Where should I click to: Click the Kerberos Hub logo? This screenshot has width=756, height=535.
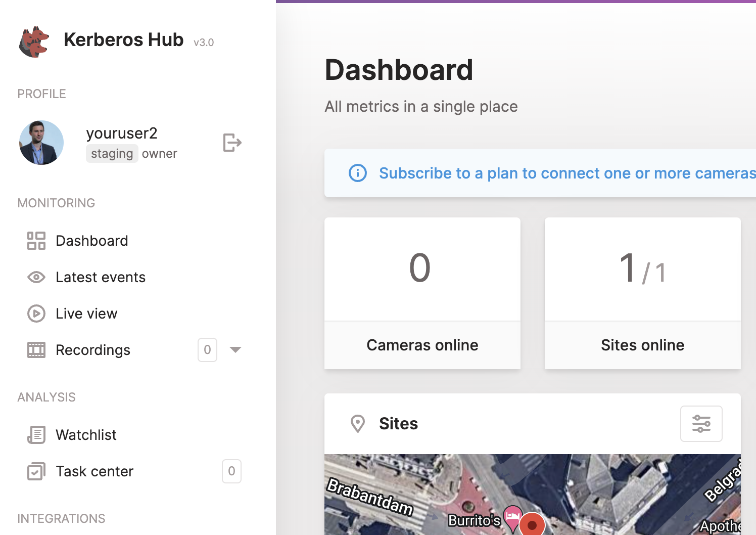(x=34, y=41)
